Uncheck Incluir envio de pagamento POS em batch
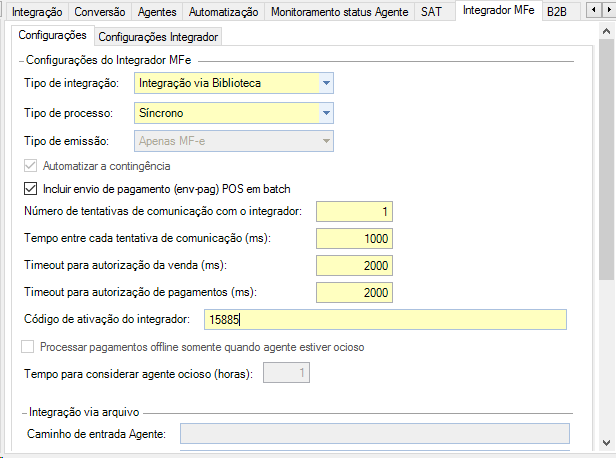616x458 pixels. pyautogui.click(x=28, y=188)
